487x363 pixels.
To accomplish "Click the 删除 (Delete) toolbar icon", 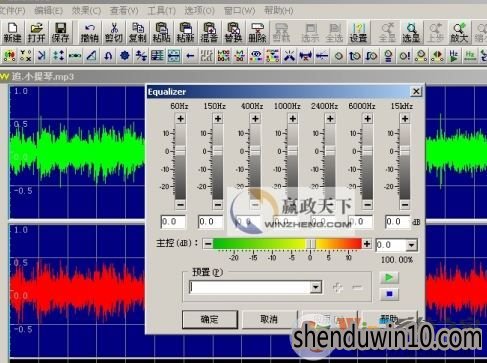I will click(257, 32).
